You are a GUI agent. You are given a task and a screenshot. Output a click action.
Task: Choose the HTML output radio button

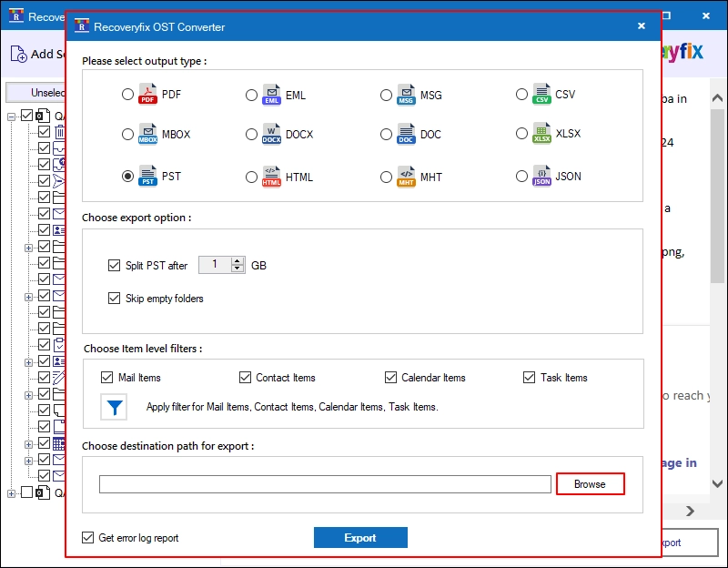pyautogui.click(x=251, y=177)
